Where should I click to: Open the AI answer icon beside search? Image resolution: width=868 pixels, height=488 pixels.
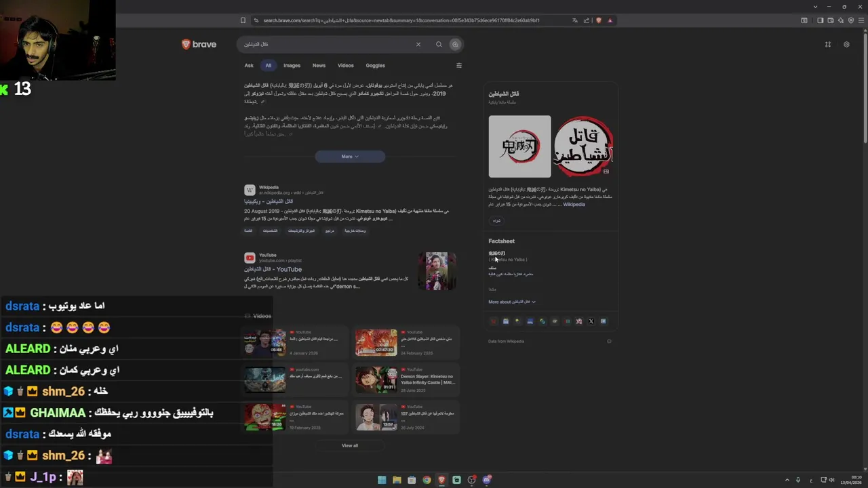tap(455, 44)
